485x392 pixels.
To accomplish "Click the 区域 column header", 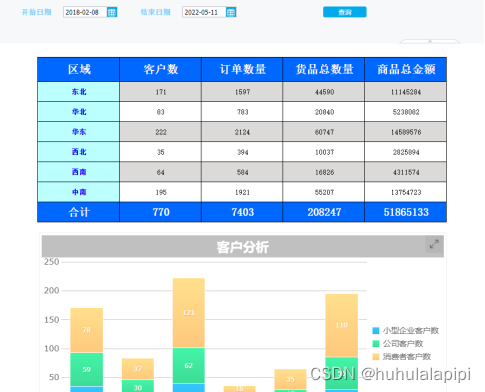I will click(79, 69).
